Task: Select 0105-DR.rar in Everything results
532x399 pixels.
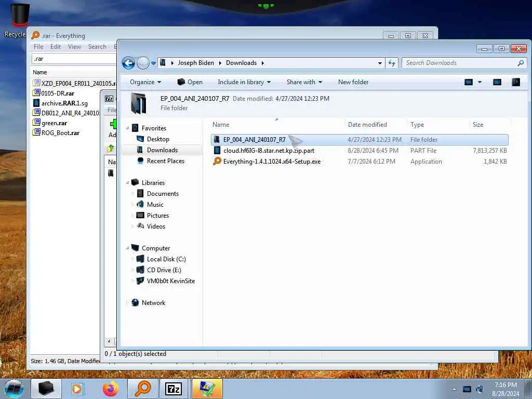Action: point(57,94)
